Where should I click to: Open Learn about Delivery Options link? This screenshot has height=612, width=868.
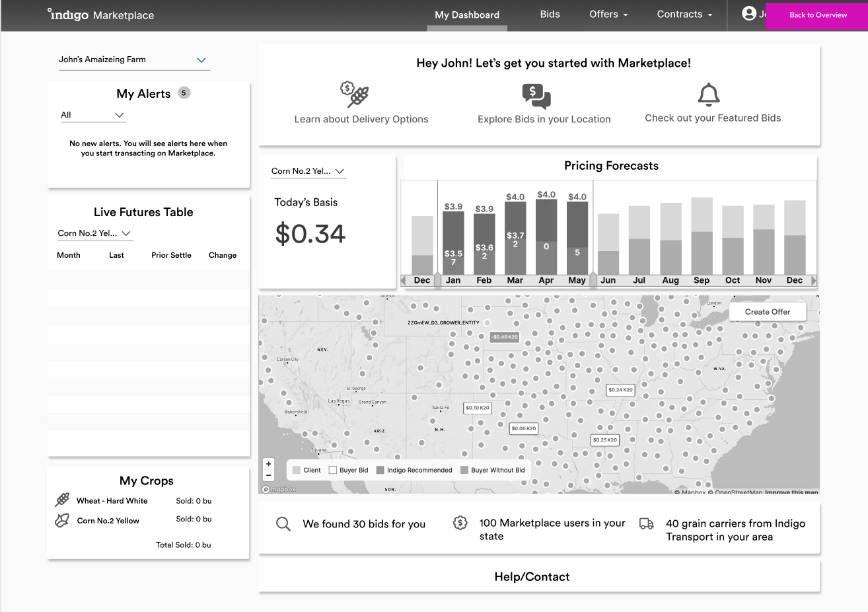coord(361,120)
